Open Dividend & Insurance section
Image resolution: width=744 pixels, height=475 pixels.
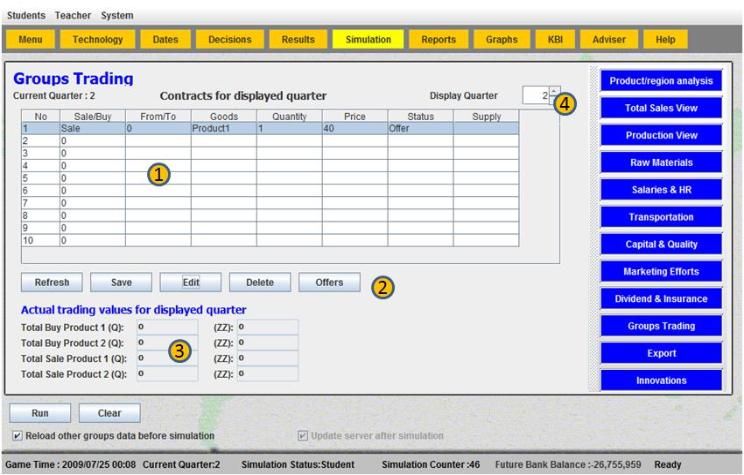point(661,298)
